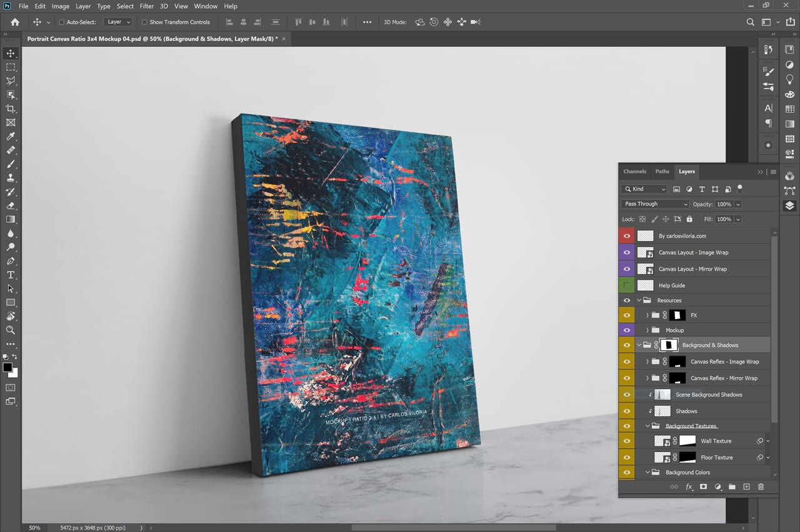Hide the Mockup group
The image size is (800, 532).
[x=627, y=330]
